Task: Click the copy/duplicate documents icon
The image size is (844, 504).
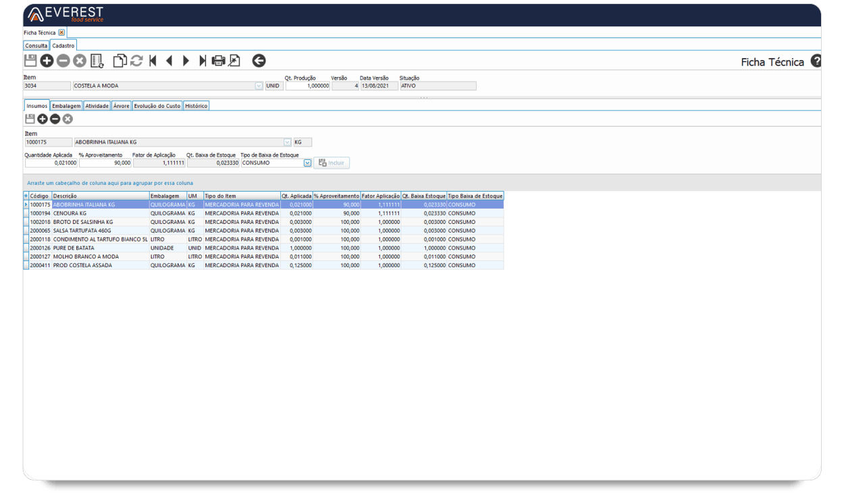Action: 120,61
